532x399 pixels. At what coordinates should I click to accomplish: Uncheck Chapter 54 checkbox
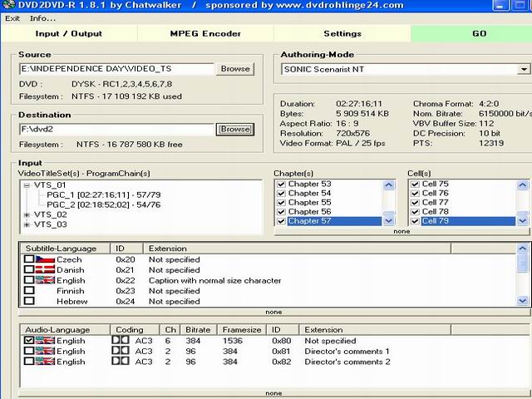(x=281, y=194)
